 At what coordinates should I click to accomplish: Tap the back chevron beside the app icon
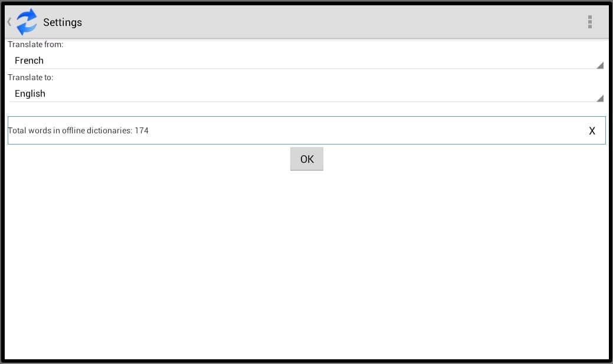[x=9, y=22]
